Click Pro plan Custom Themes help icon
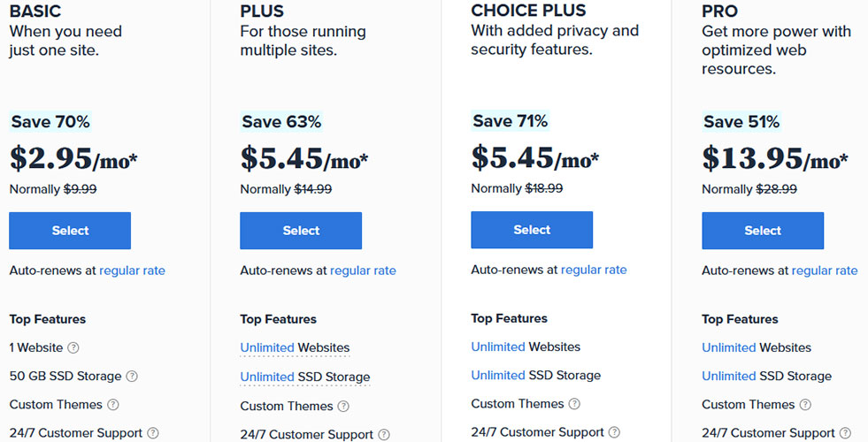 pos(805,405)
